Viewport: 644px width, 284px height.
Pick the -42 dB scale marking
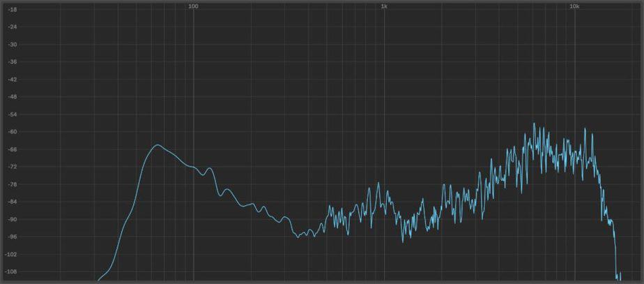pos(12,80)
